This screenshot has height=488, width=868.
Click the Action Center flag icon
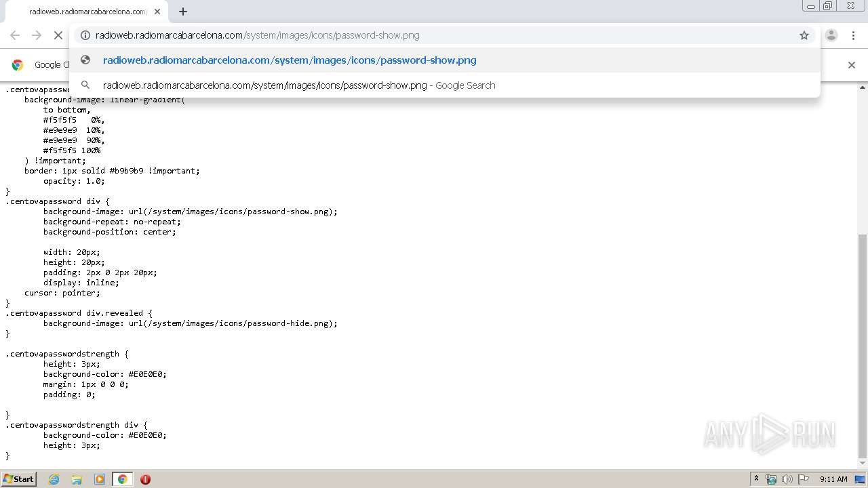tap(804, 479)
